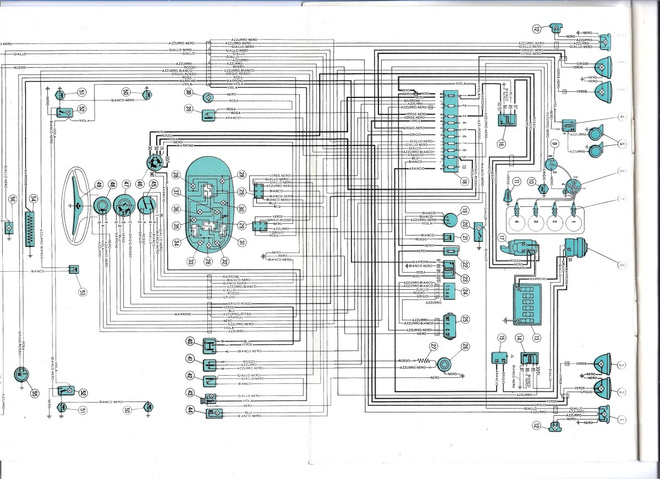Screen dimensions: 660x479
Task: Select the circled number 11 callout
Action: point(516,181)
